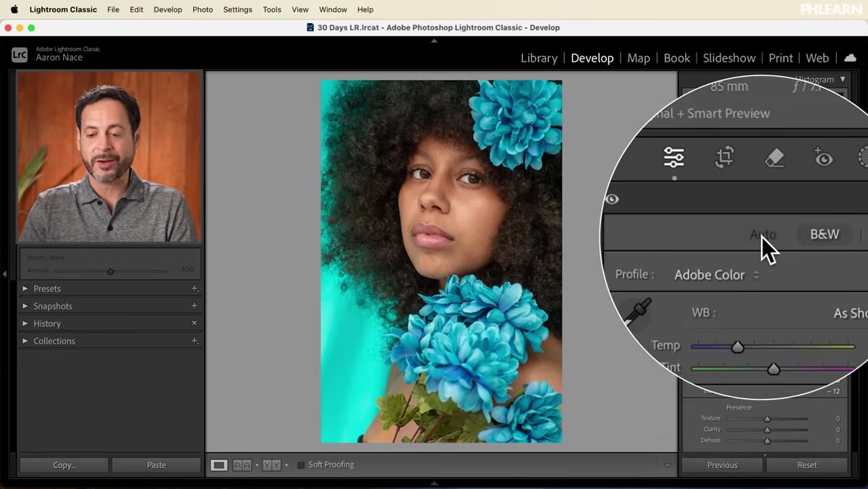Screen dimensions: 868x489
Task: Click the Aaron Nace identity plate
Action: tap(59, 58)
